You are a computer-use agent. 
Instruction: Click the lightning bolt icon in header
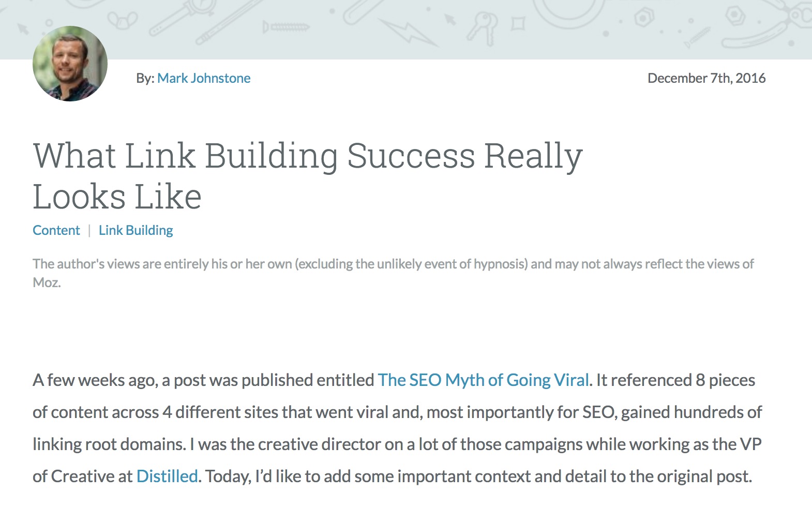409,32
